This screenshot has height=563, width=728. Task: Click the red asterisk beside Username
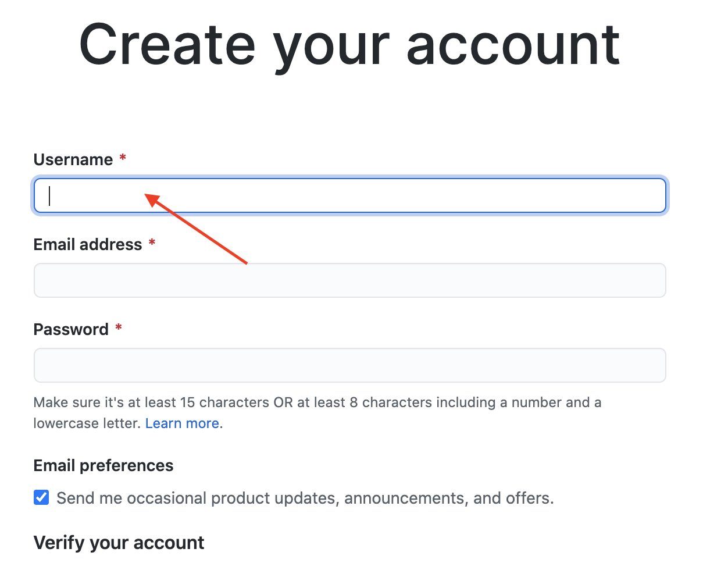tap(123, 158)
